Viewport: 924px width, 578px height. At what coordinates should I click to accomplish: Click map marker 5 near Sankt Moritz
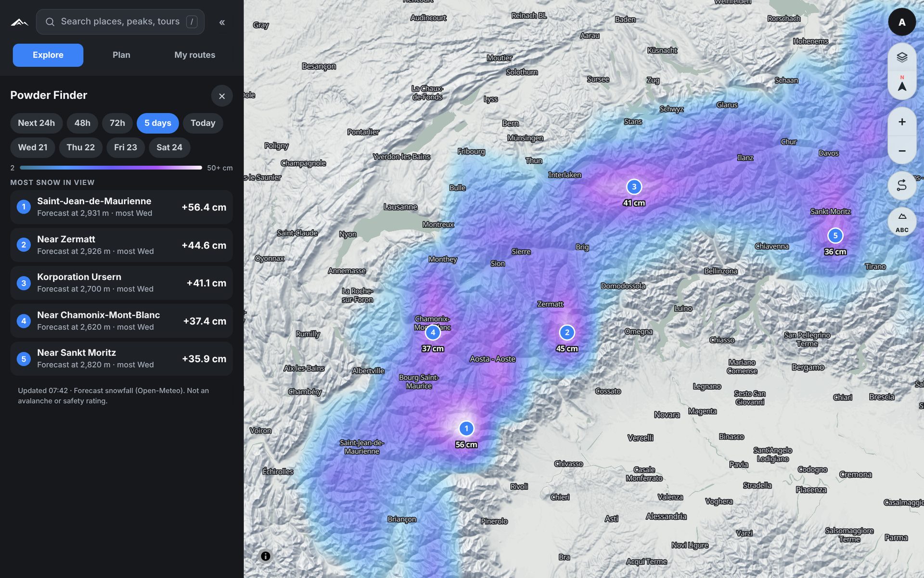[x=835, y=236]
